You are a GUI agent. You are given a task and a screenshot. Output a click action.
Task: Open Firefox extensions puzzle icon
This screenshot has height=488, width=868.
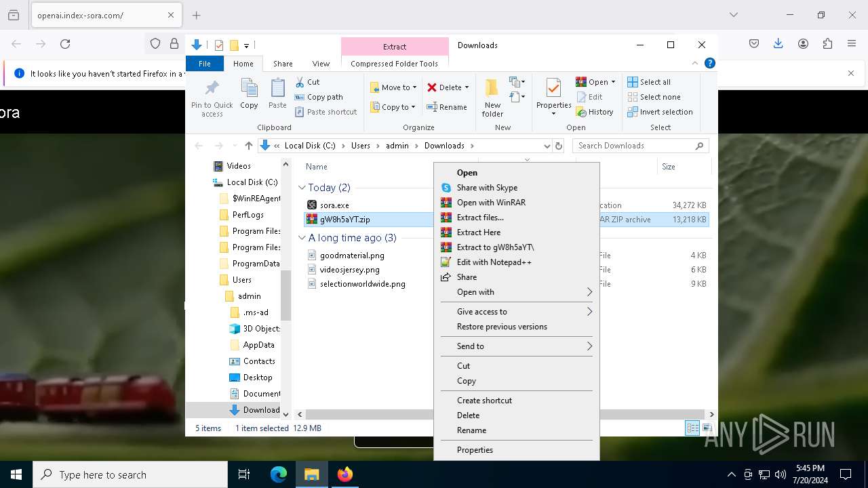point(827,44)
